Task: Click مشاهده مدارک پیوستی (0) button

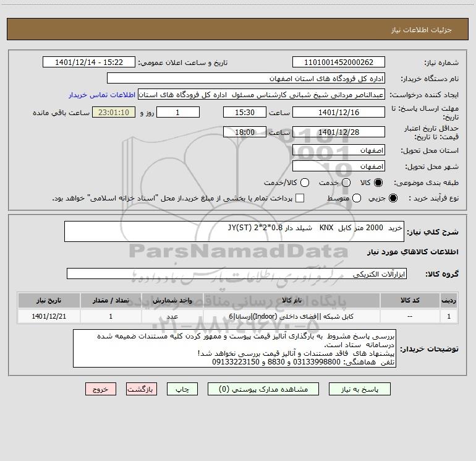Action: point(263,389)
